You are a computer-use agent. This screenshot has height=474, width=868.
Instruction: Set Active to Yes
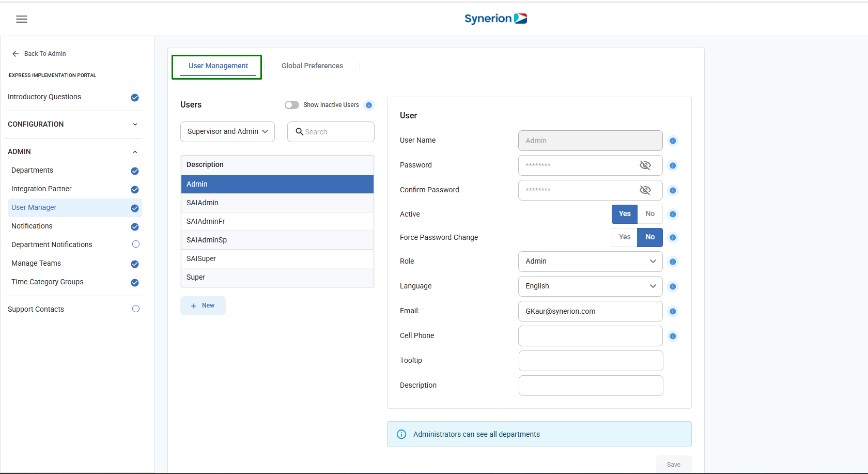pos(625,214)
